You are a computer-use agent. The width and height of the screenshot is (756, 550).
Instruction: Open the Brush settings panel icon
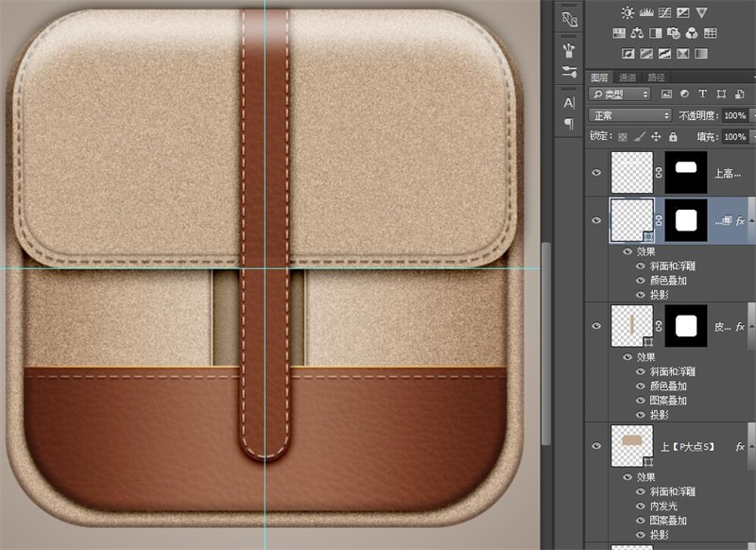pyautogui.click(x=569, y=72)
